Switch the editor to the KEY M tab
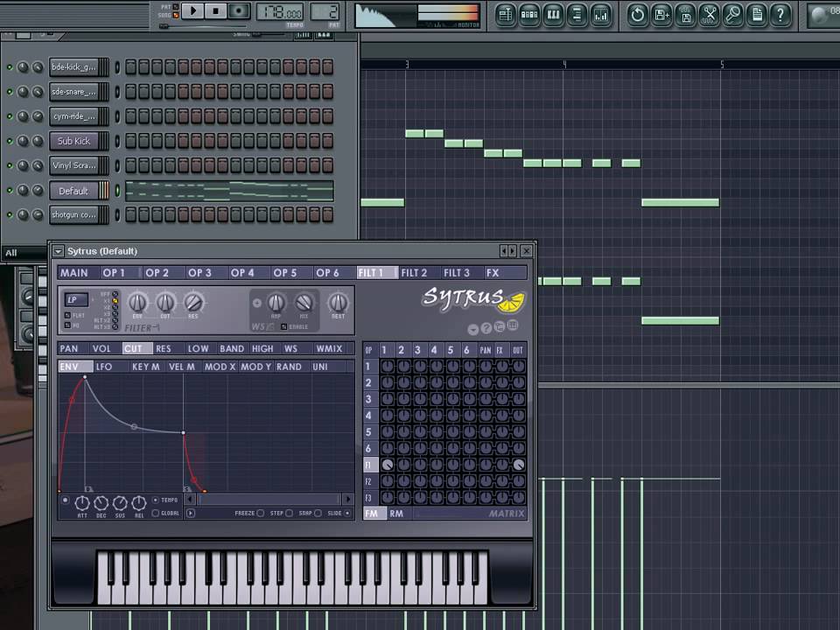Screen dimensions: 840x630 (146, 367)
